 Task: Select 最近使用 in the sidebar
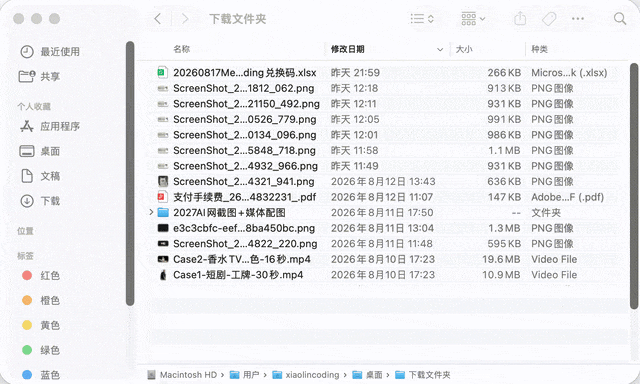[x=50, y=52]
